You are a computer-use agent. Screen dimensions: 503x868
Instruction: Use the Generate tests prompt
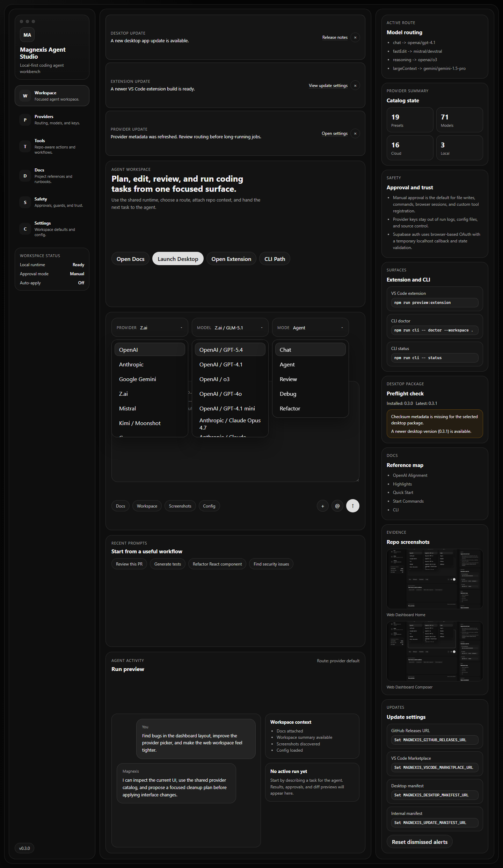(168, 564)
